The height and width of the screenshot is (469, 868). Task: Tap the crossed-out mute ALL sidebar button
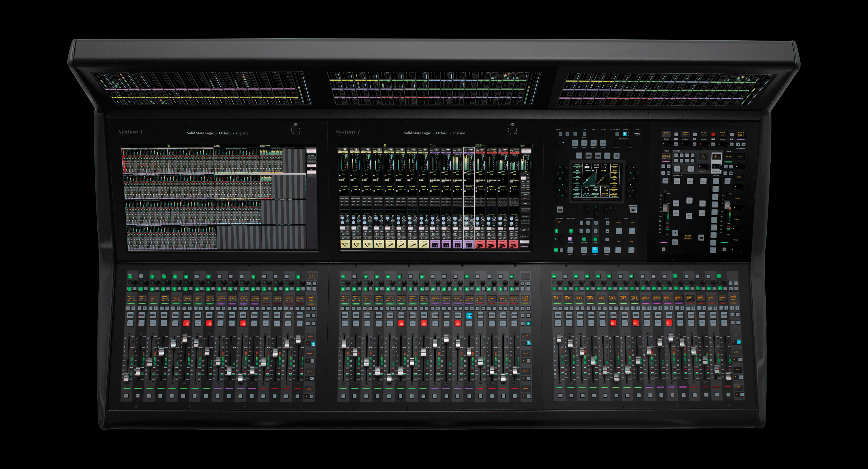pos(525,230)
